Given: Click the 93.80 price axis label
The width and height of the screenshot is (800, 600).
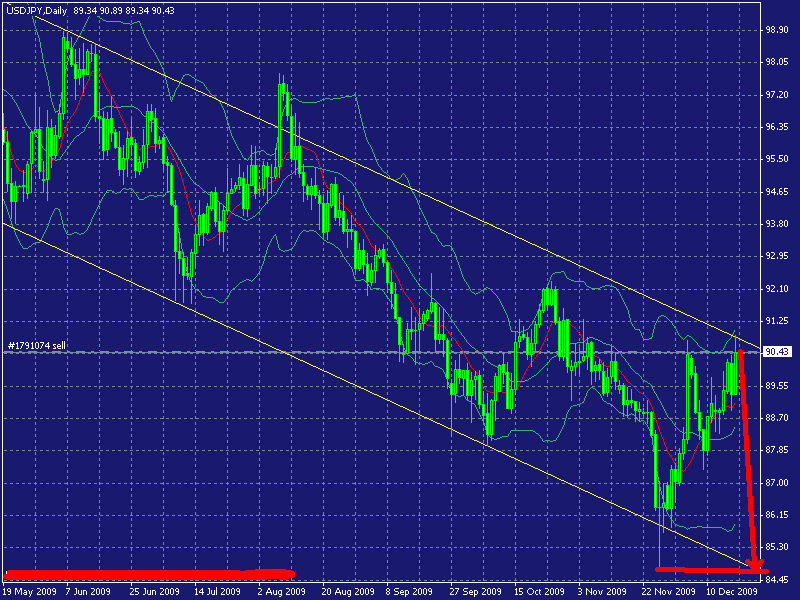Looking at the screenshot, I should tap(777, 223).
